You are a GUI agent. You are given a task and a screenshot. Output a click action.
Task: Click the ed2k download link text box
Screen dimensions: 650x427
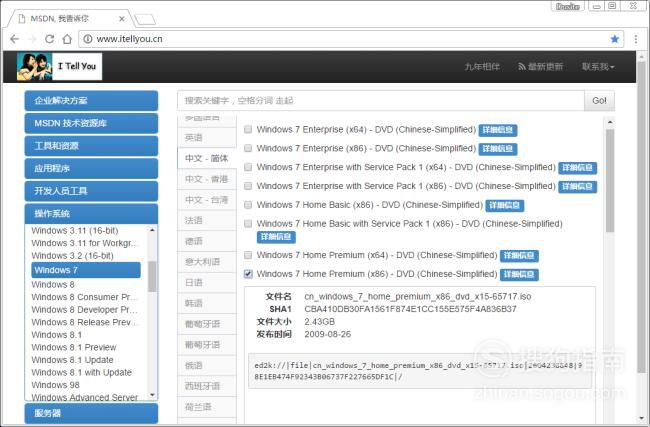[420, 371]
